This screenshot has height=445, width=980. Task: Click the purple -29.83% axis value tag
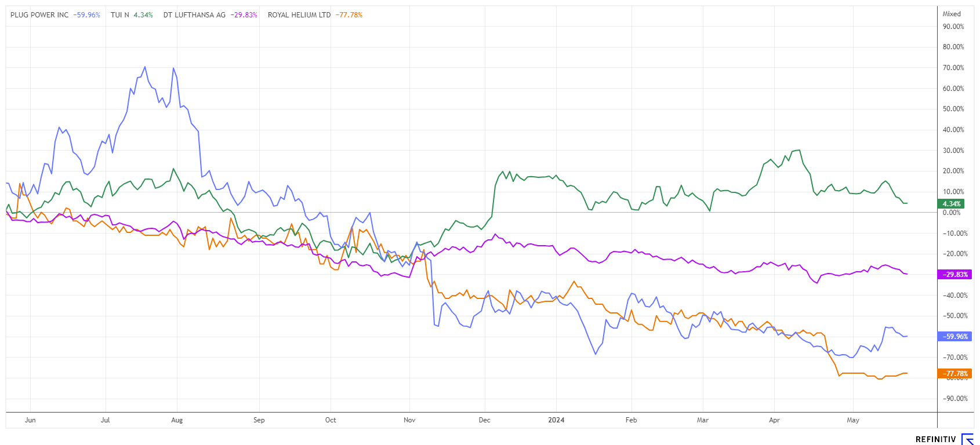click(x=954, y=275)
